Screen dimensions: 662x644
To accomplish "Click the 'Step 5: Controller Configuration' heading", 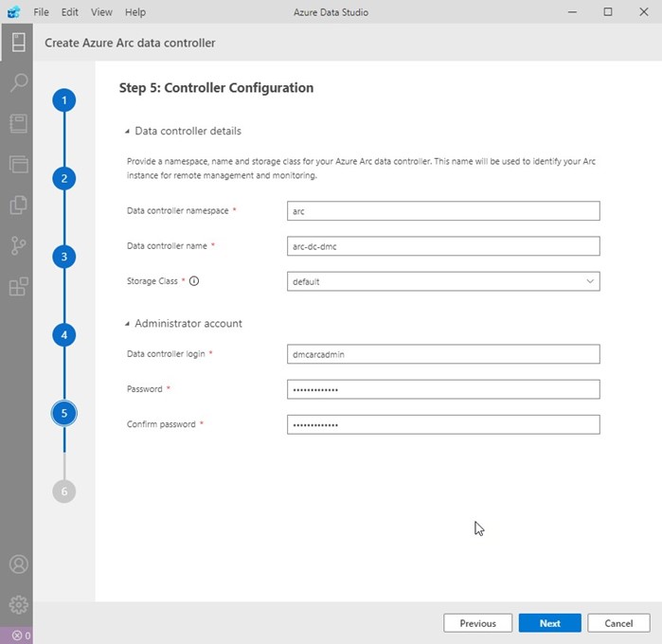I will pos(216,88).
